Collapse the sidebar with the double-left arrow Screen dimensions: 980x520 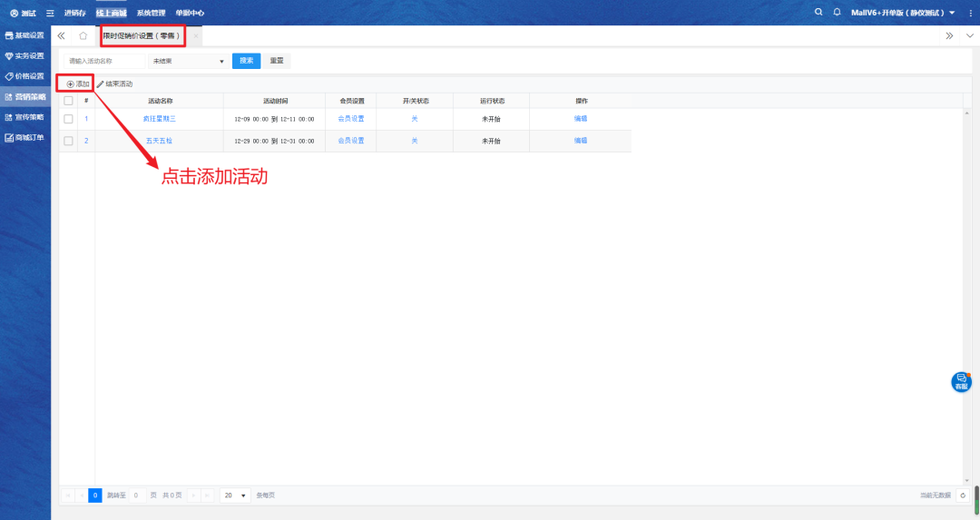click(61, 36)
